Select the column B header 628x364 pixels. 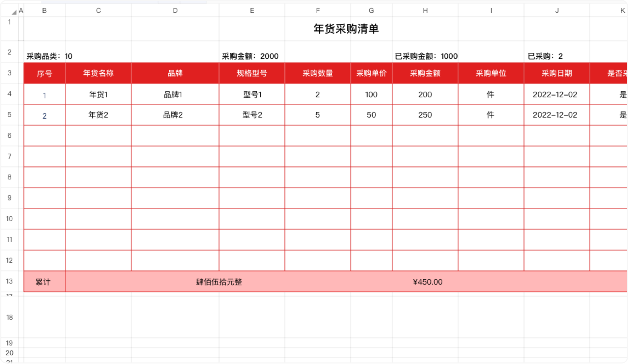point(44,11)
